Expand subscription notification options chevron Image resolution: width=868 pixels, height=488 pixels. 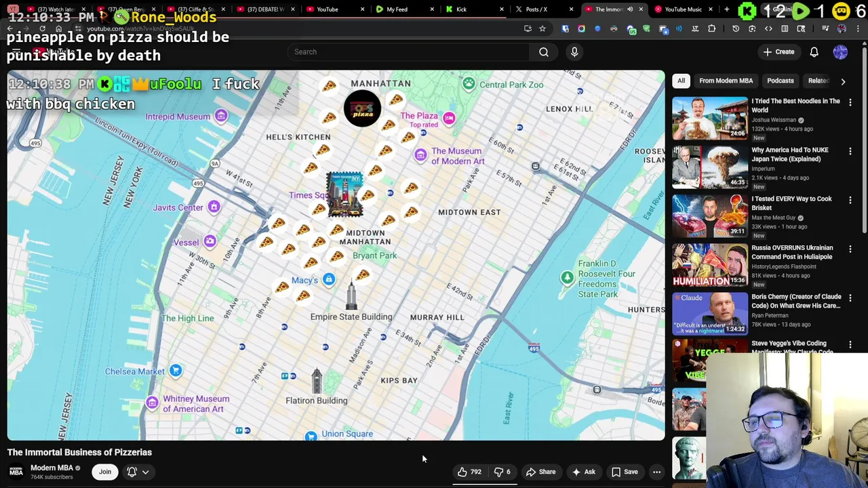145,472
